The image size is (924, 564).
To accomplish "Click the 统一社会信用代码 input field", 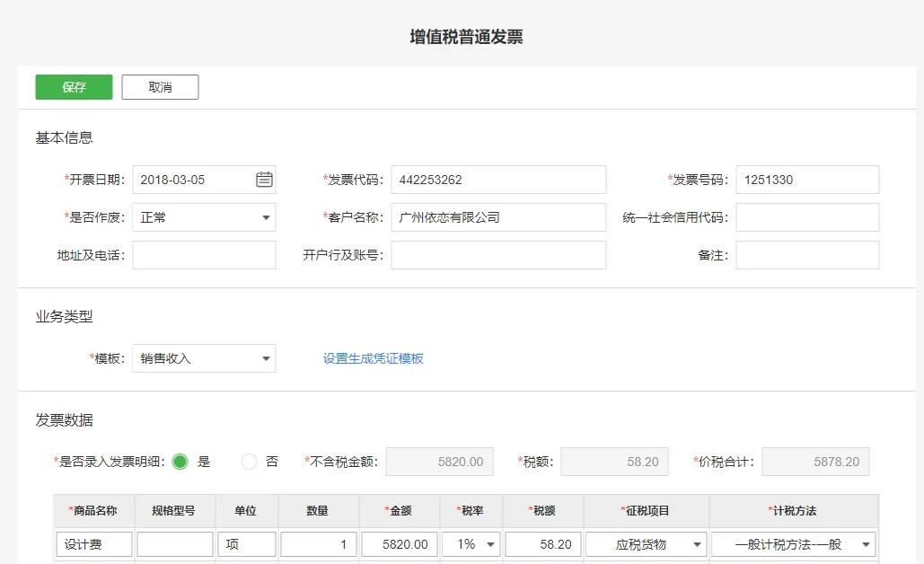I will tap(806, 216).
